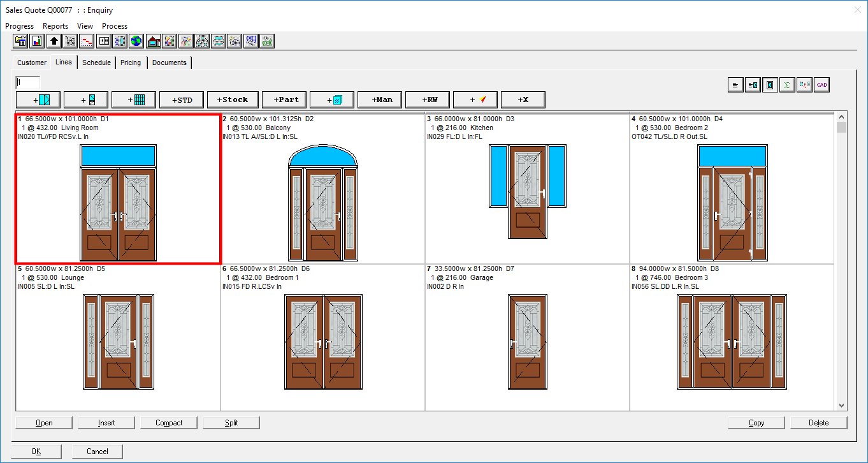
Task: Click the globe icon in the toolbar
Action: pyautogui.click(x=136, y=41)
